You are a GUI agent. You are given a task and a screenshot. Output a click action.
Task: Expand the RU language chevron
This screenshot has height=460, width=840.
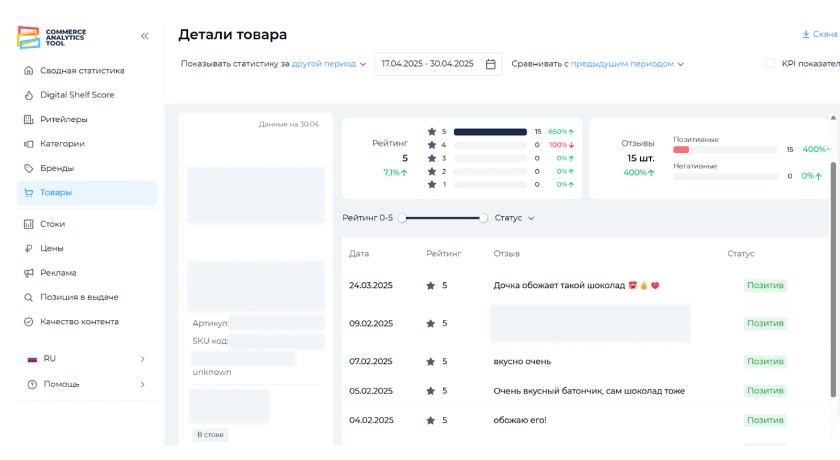coord(142,359)
